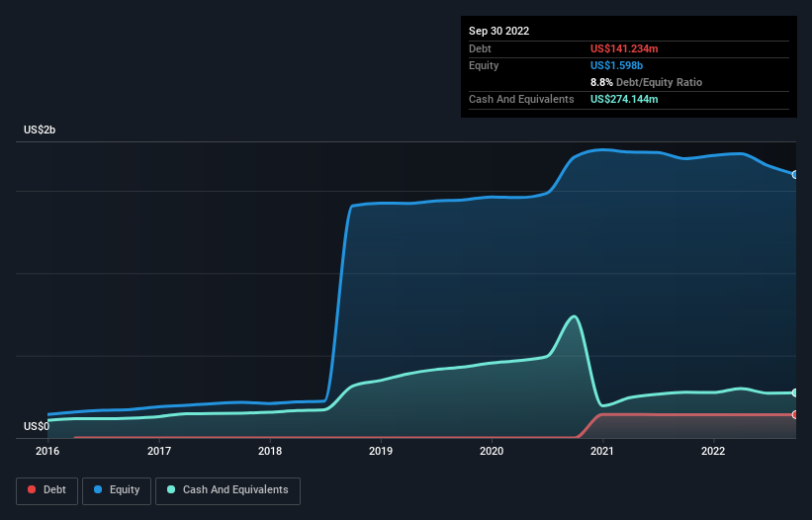Click the 2017 x-axis label
The height and width of the screenshot is (520, 812).
tap(159, 451)
